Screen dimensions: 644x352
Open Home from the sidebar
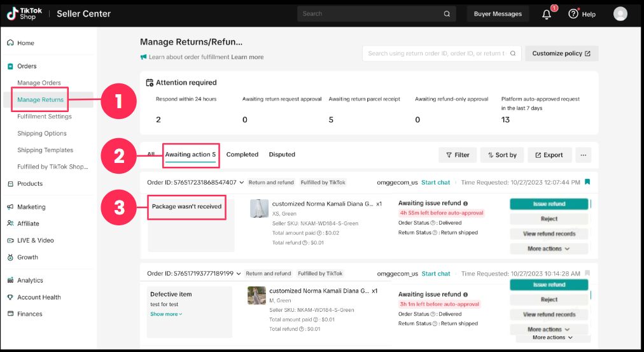coord(25,43)
